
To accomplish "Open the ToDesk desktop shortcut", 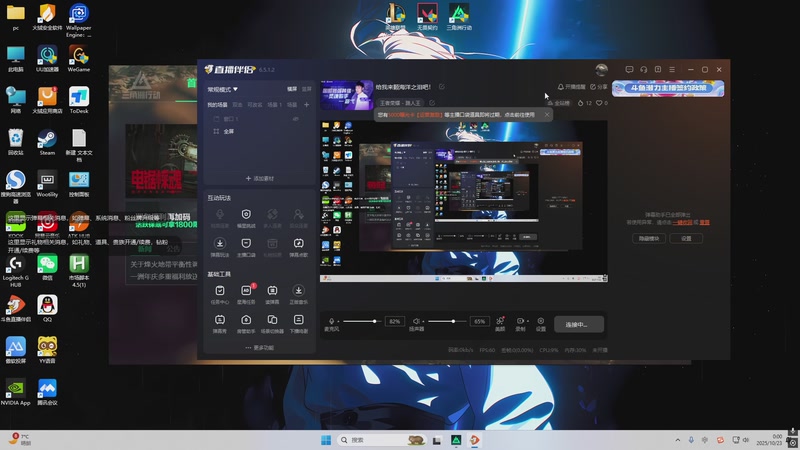I will pos(79,100).
